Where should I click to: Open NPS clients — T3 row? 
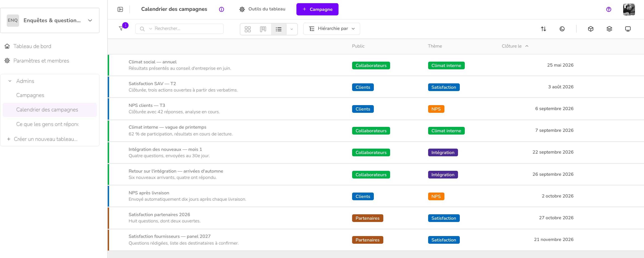(x=375, y=109)
